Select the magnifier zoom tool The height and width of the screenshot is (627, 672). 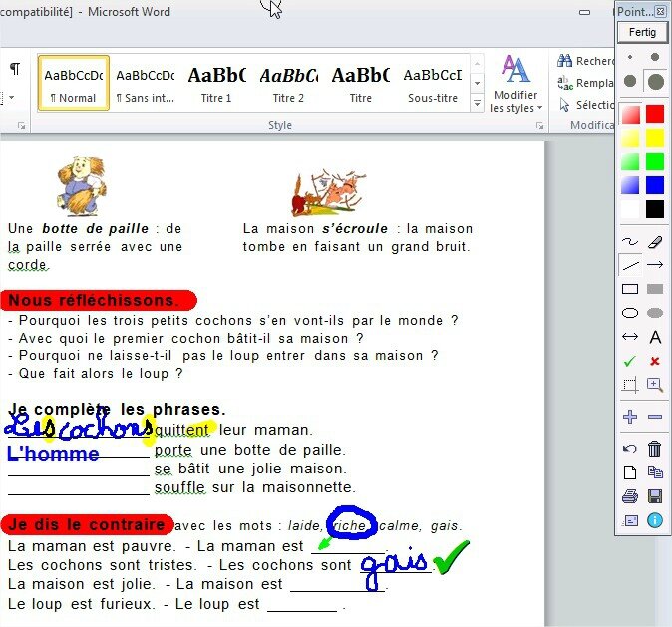[x=655, y=385]
